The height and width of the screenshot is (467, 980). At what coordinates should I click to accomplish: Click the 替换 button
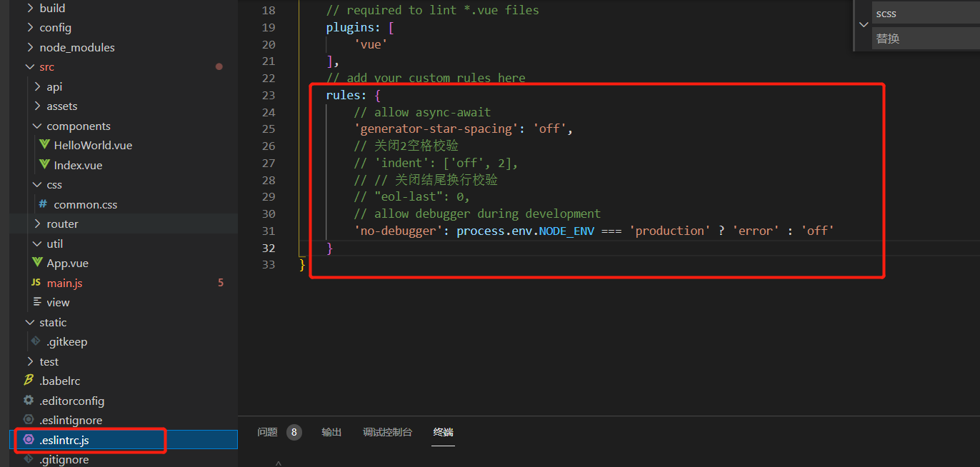[886, 38]
